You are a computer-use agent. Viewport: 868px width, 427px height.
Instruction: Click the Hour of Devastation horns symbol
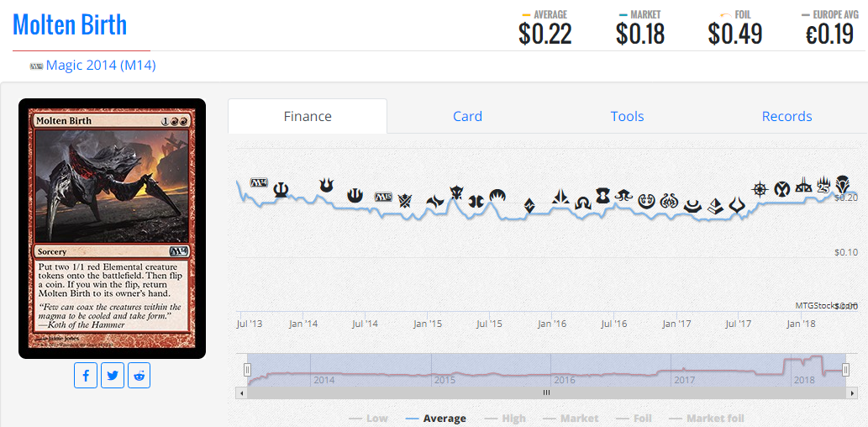pyautogui.click(x=738, y=205)
